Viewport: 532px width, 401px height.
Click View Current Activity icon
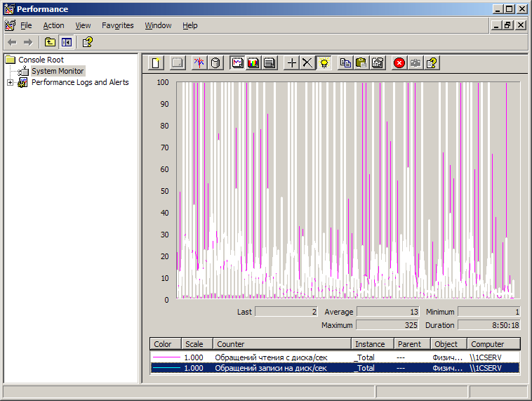(199, 63)
